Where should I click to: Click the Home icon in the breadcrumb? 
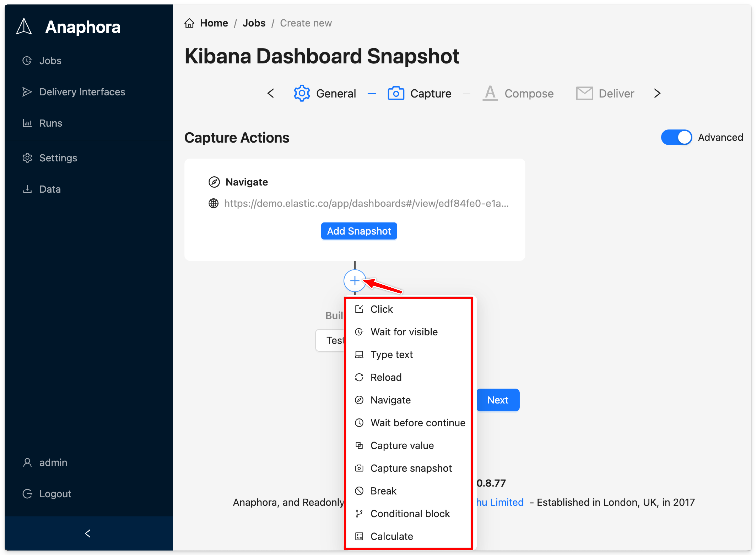[189, 23]
